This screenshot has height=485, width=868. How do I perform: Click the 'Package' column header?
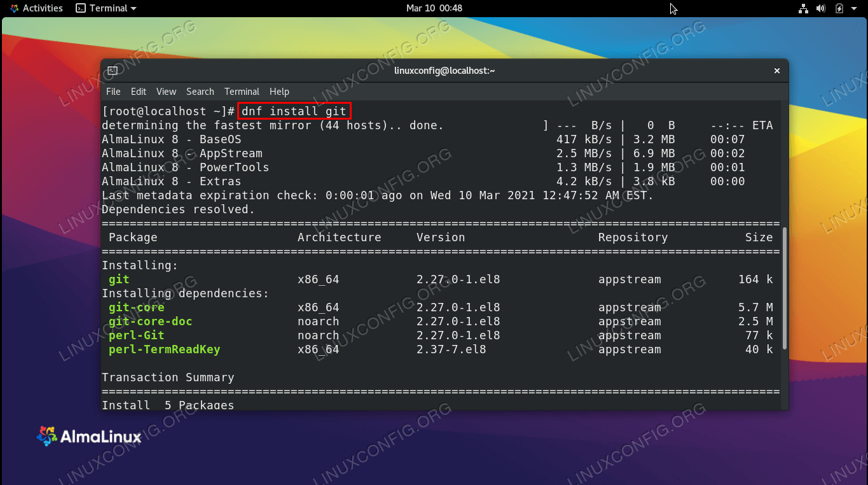point(133,237)
